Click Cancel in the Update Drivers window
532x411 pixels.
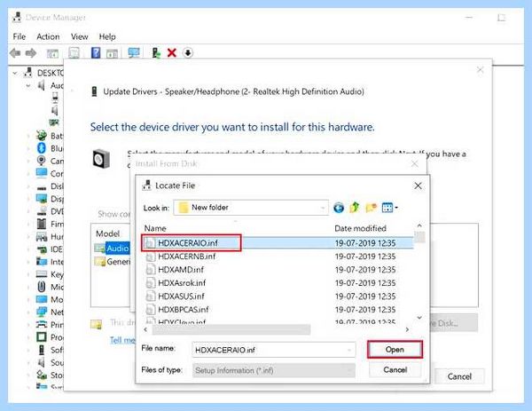459,376
